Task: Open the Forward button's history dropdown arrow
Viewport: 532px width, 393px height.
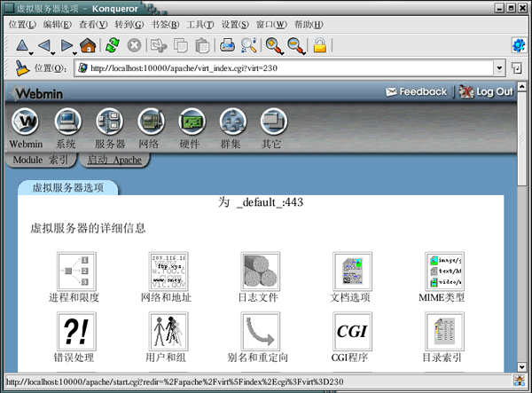Action: (x=75, y=53)
